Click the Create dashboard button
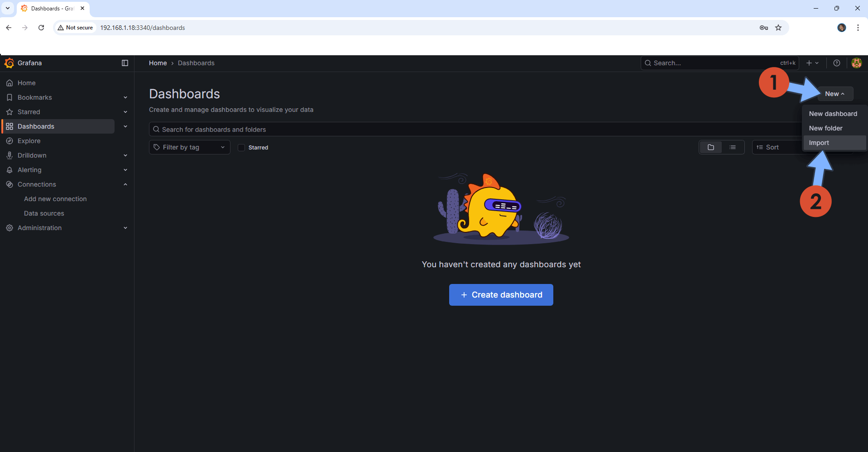868x452 pixels. pos(501,295)
